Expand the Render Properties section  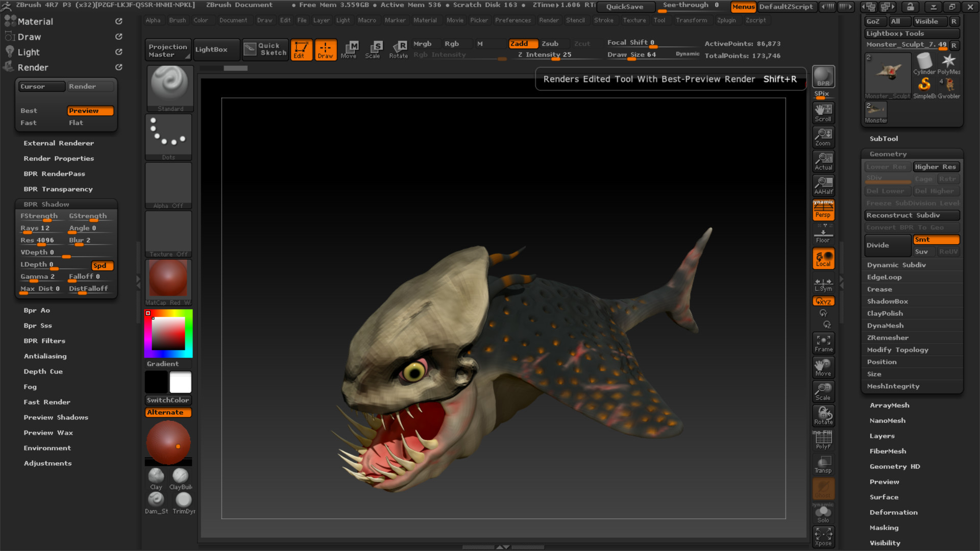point(59,159)
